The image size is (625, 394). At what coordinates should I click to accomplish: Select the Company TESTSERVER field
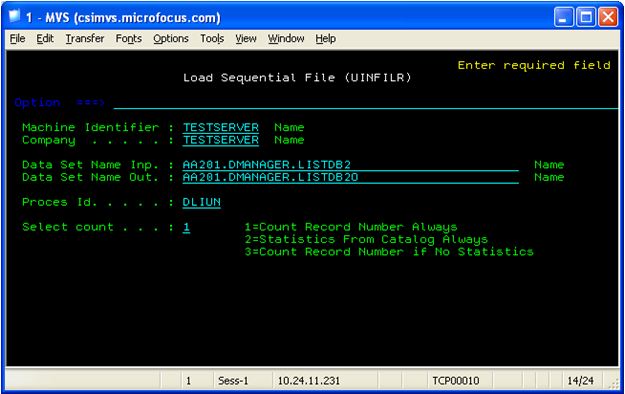220,140
